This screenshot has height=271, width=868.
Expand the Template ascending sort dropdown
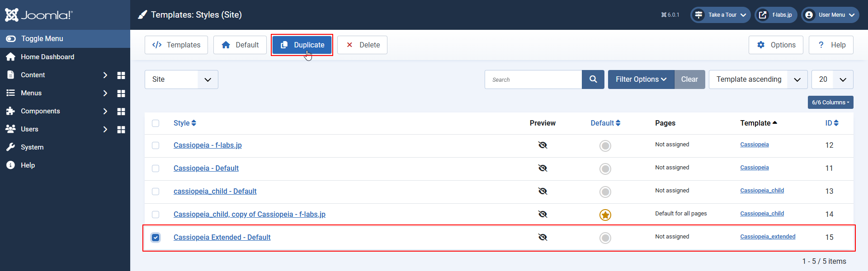click(758, 79)
